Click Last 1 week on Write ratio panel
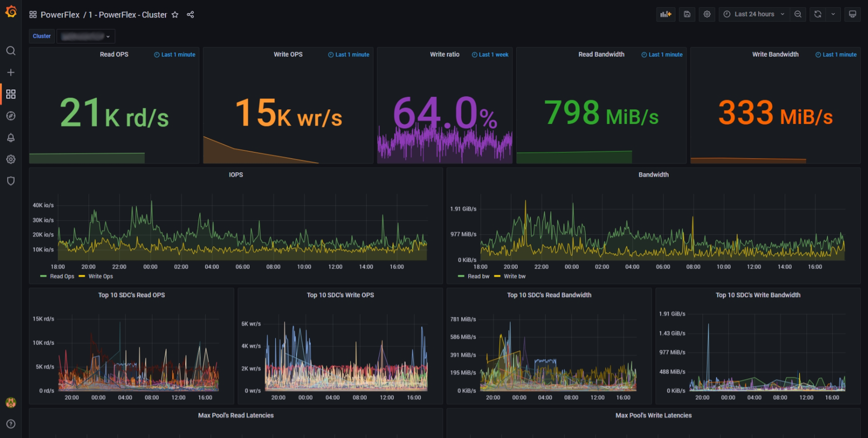 pos(490,55)
